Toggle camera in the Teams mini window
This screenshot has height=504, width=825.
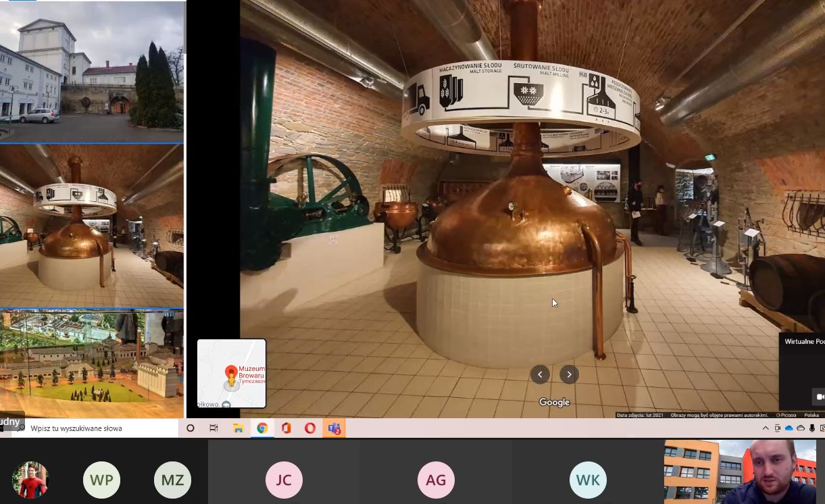click(x=820, y=397)
